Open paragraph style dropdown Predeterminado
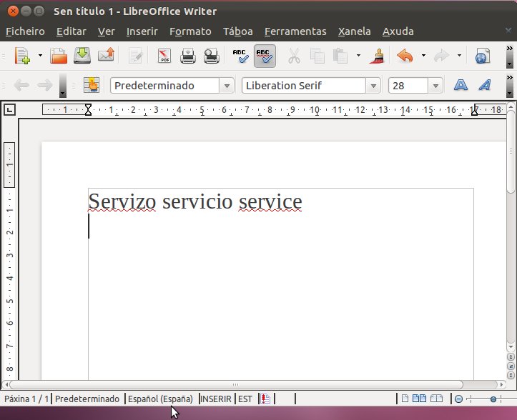 coord(227,86)
